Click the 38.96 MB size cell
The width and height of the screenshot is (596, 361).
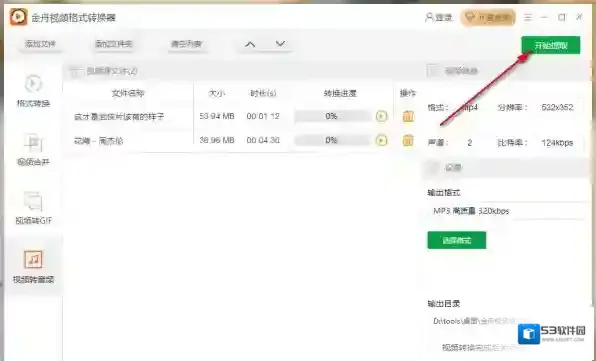tap(217, 141)
